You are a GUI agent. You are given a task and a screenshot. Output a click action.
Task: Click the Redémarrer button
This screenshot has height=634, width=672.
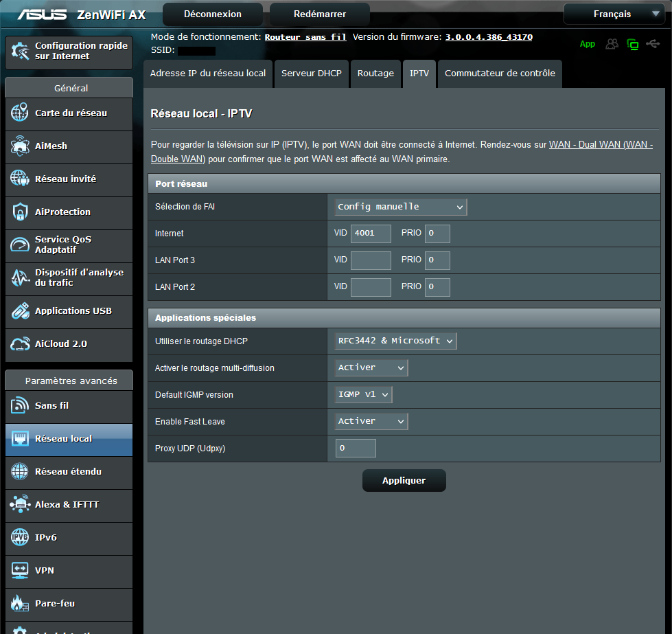320,14
